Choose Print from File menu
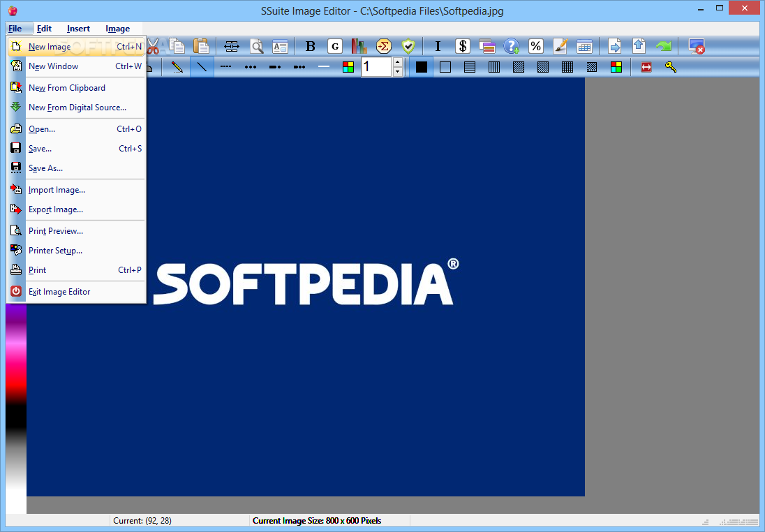This screenshot has height=532, width=765. tap(76, 270)
